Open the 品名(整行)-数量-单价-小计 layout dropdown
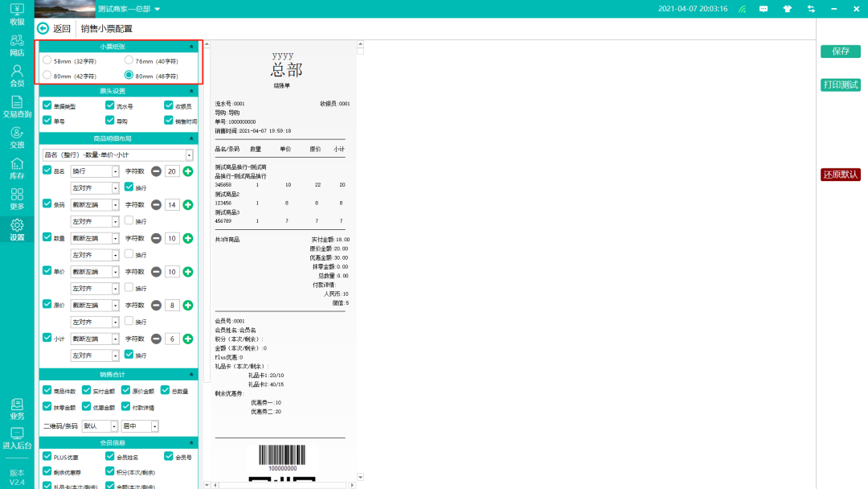This screenshot has height=489, width=868. tap(118, 154)
